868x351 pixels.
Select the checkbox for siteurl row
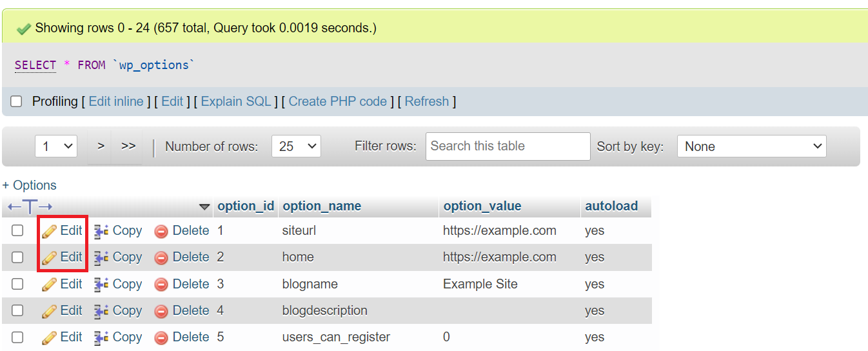[17, 230]
